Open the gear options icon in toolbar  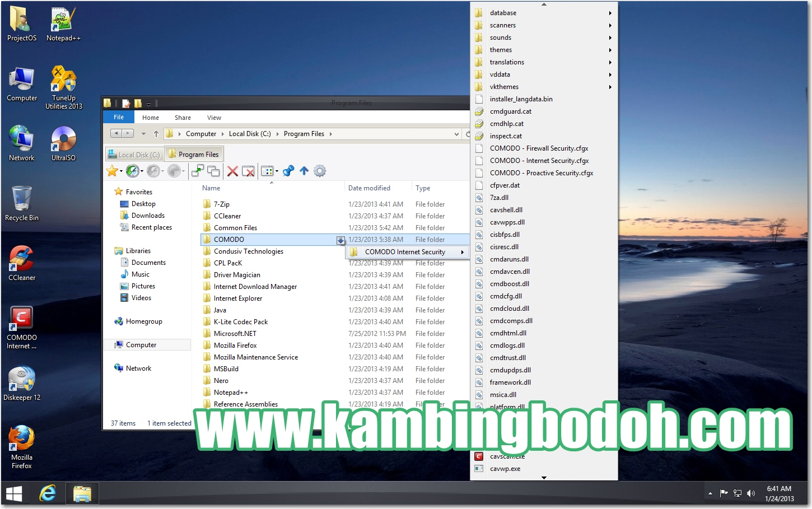click(x=320, y=171)
